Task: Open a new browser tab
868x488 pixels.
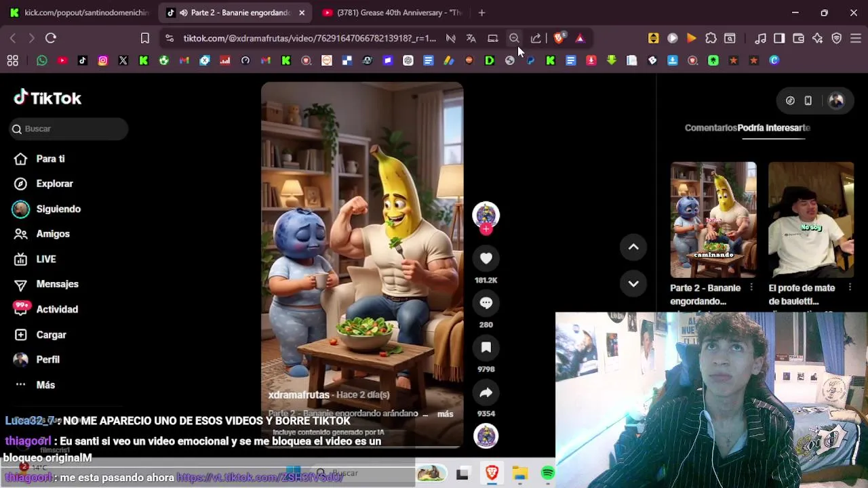Action: 481,12
